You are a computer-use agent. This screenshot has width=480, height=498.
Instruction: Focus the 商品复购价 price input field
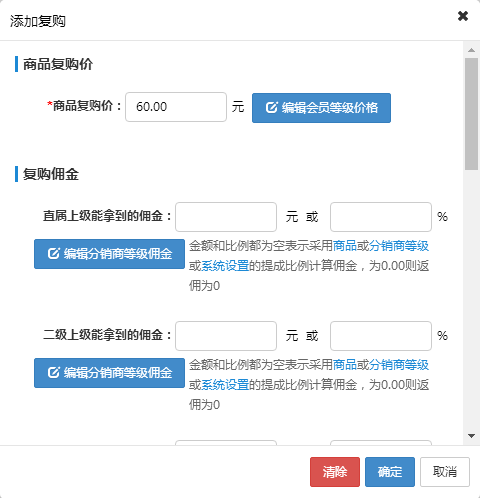coord(176,107)
